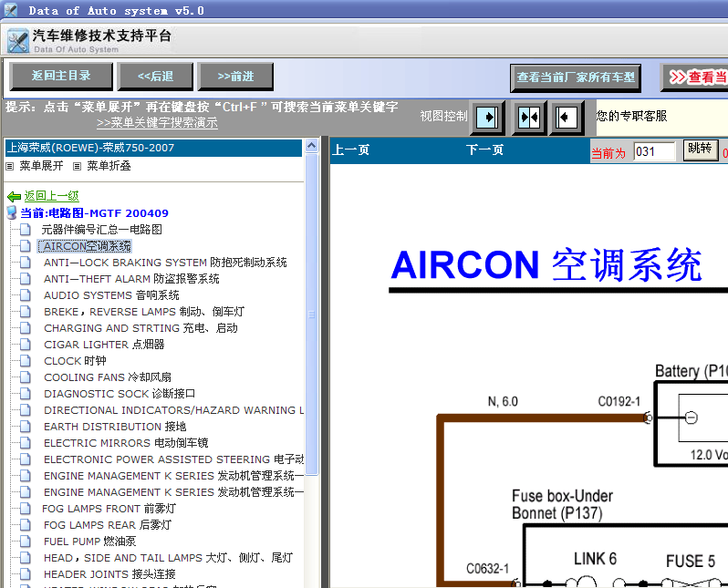Viewport: 728px width, 588px height.
Task: Open CLOCK 时钟 item
Action: (x=75, y=361)
